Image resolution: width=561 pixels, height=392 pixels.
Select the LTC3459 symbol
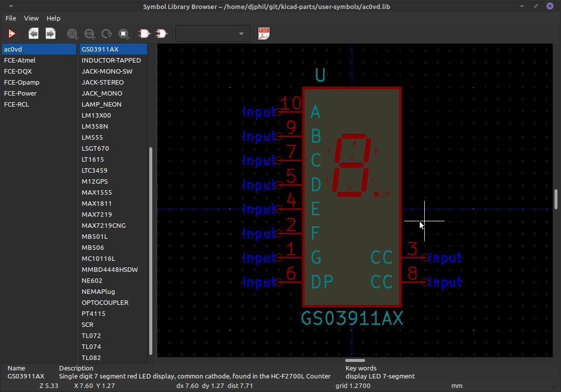pos(113,171)
